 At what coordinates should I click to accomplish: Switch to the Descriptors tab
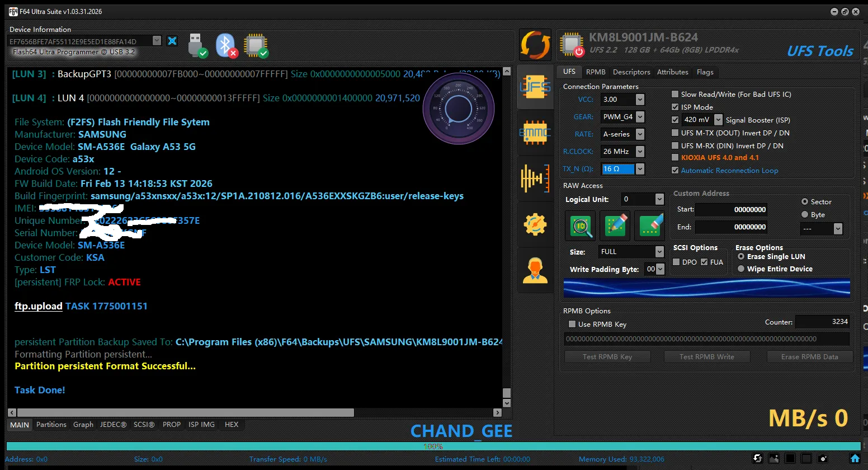pos(631,72)
